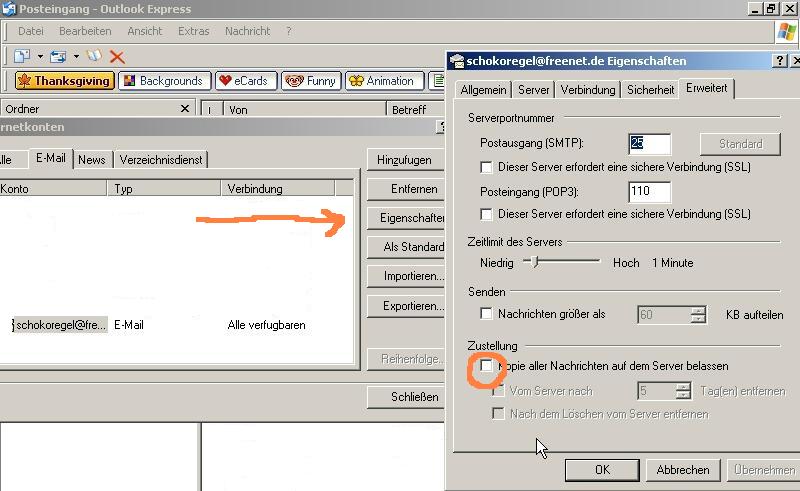
Task: Open the Nachricht menu
Action: click(247, 31)
